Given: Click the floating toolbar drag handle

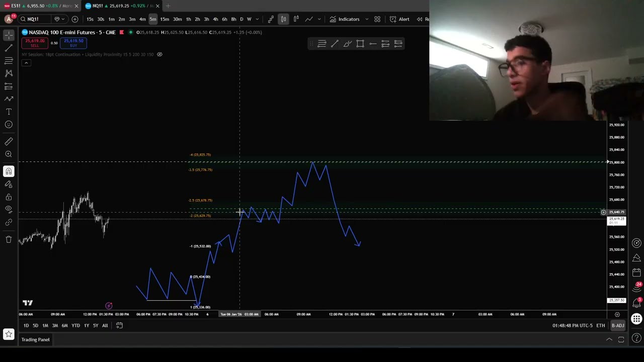Looking at the screenshot, I should pos(312,44).
